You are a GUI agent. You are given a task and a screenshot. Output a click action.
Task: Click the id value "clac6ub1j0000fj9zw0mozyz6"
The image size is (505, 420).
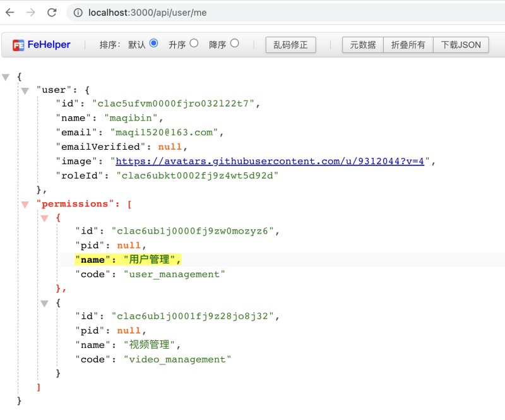point(193,231)
